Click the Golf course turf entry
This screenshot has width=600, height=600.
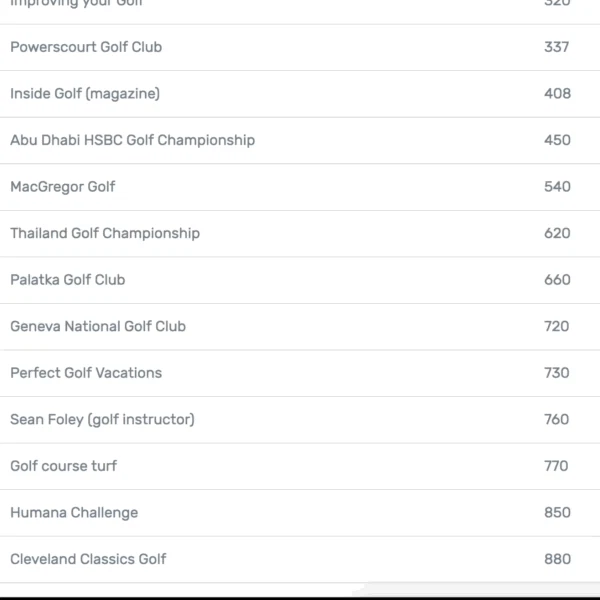(x=64, y=466)
